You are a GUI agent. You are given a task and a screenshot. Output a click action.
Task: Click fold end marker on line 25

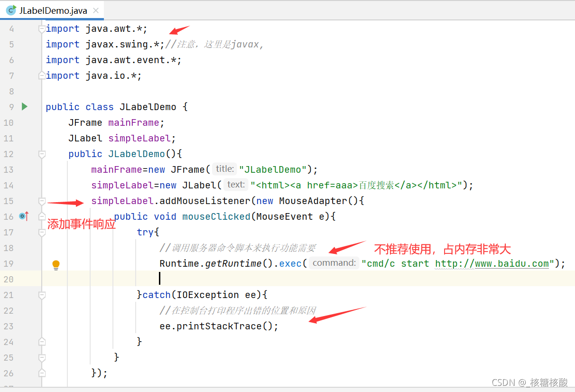(x=42, y=357)
